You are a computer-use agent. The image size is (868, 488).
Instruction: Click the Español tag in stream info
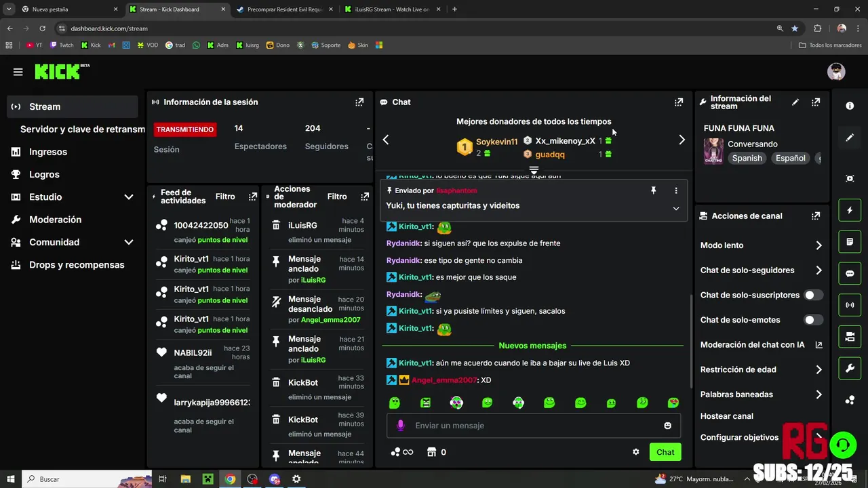click(x=791, y=158)
